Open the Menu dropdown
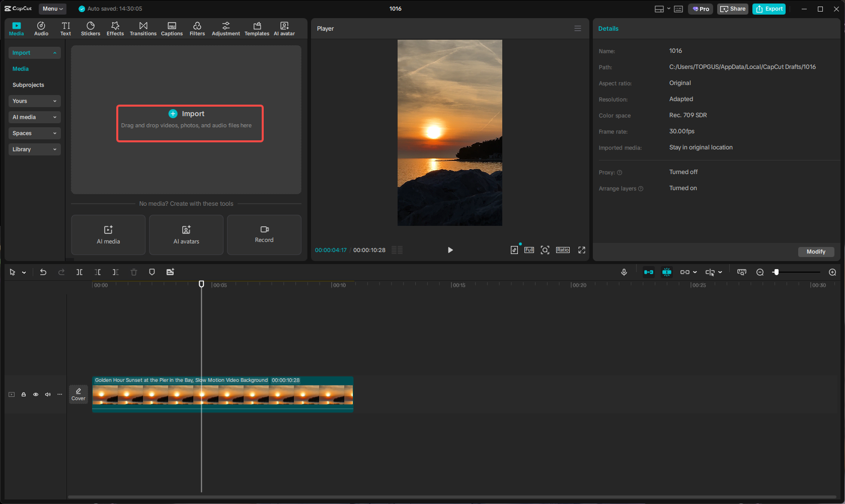Screen dimensions: 845x504 [x=52, y=9]
